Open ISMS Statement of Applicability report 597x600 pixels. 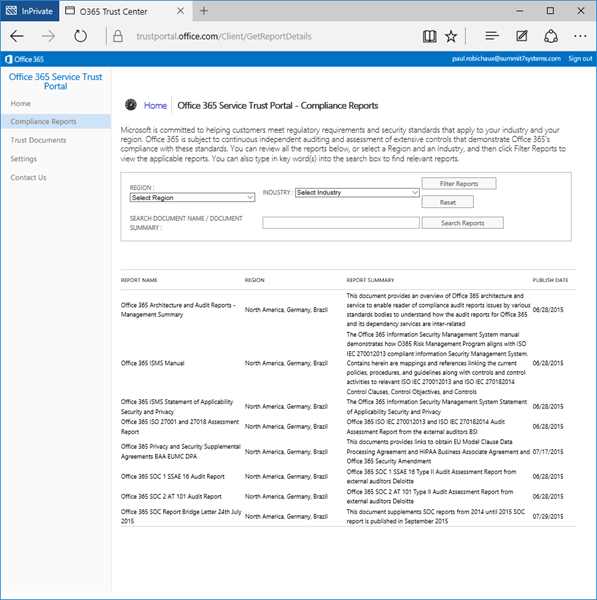point(177,406)
